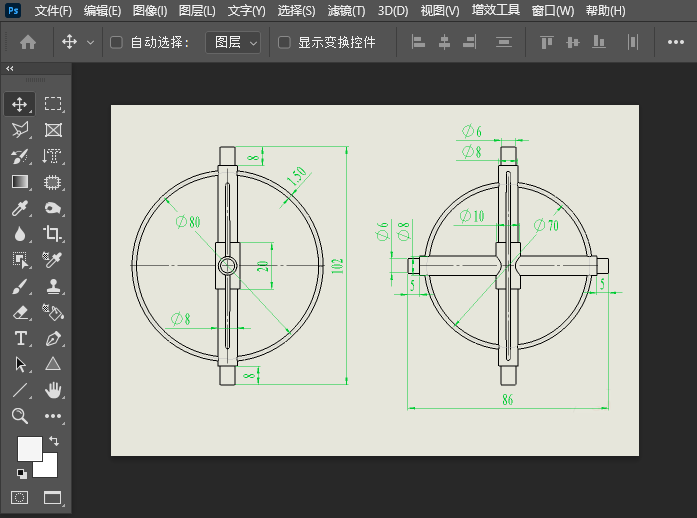The image size is (697, 518).
Task: Open the 文件(F) menu
Action: click(53, 11)
